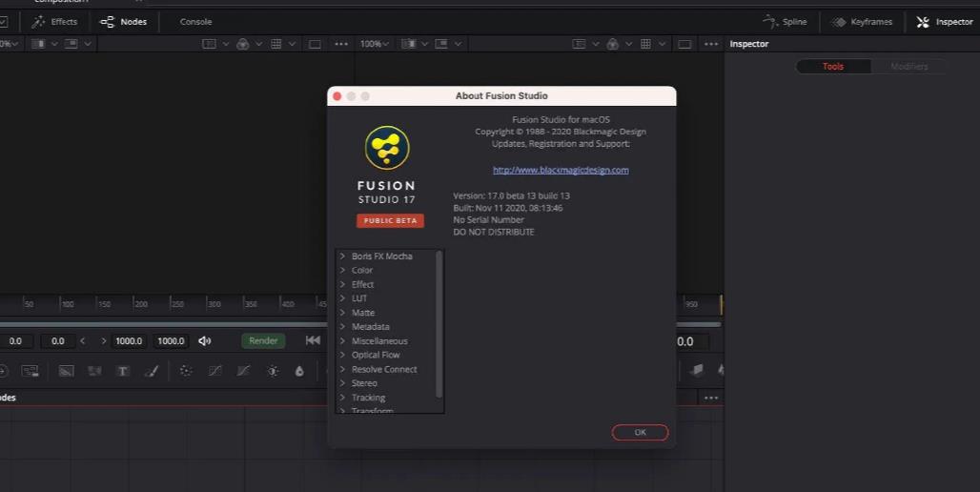The image size is (980, 492).
Task: Expand the Metadata category
Action: [342, 327]
